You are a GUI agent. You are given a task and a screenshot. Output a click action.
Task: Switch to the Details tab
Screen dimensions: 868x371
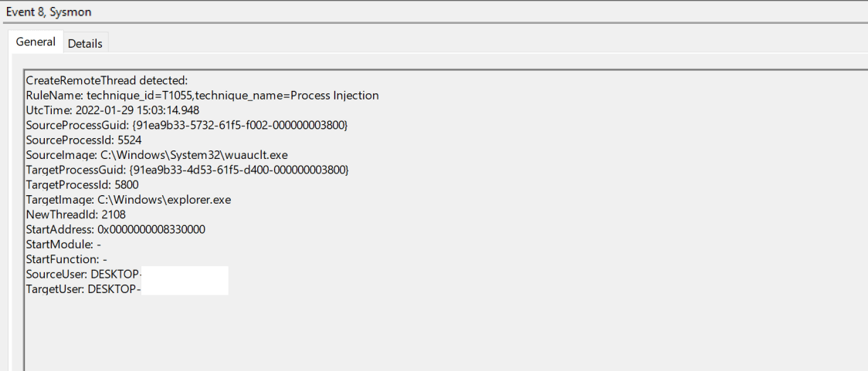pyautogui.click(x=85, y=43)
